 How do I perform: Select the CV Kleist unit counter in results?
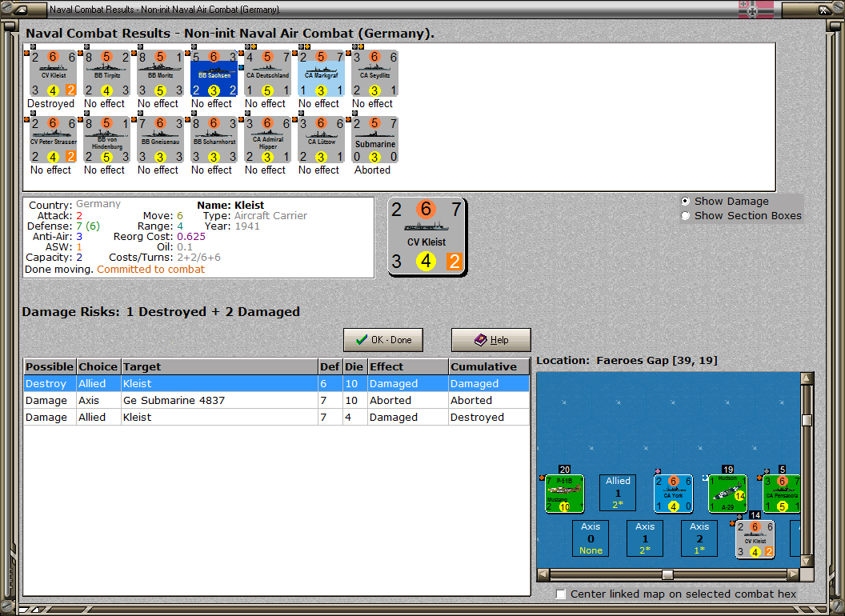[53, 74]
